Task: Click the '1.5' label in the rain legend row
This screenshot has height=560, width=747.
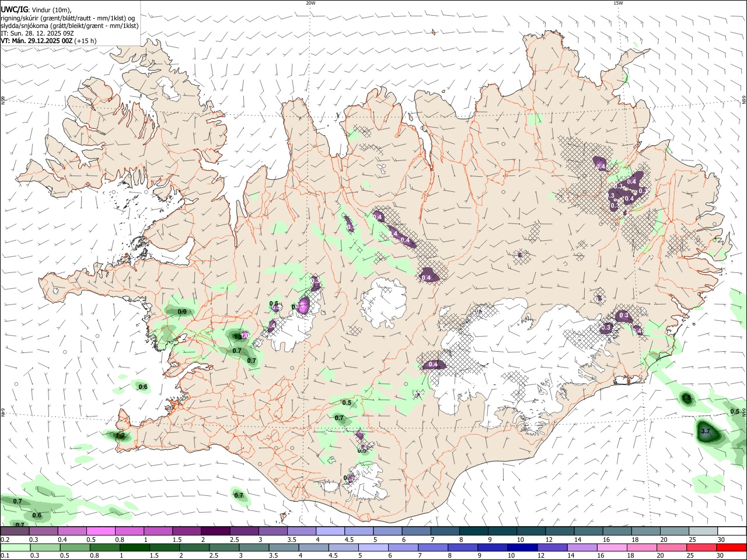Action: click(x=154, y=556)
